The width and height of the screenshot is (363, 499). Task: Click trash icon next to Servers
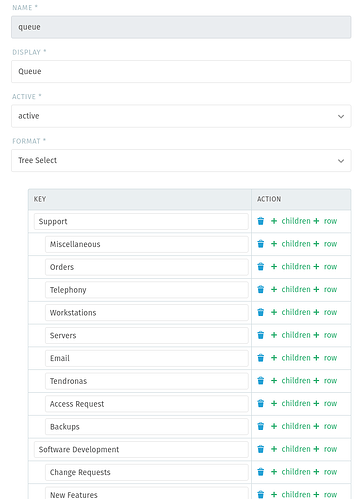pos(261,335)
